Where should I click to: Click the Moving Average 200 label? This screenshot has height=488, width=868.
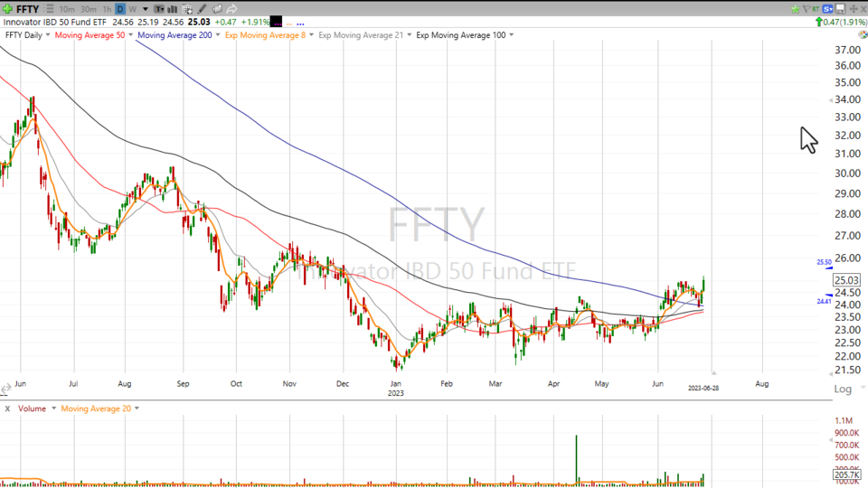(x=175, y=35)
